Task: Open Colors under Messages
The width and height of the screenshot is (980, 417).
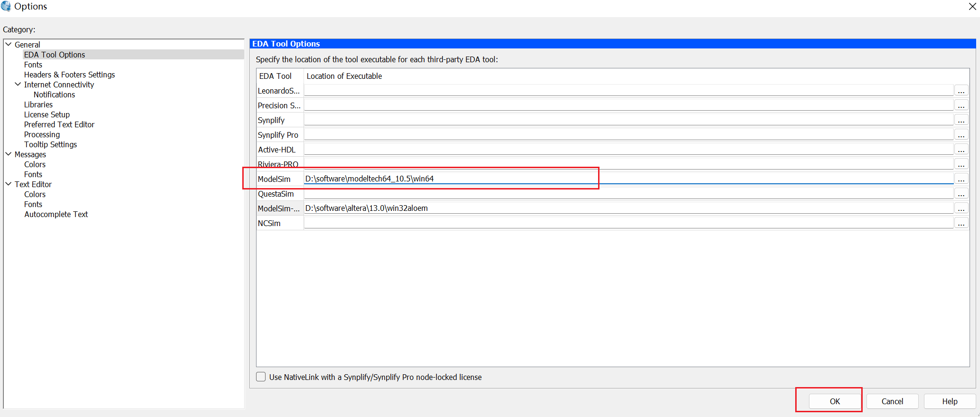Action: point(35,164)
